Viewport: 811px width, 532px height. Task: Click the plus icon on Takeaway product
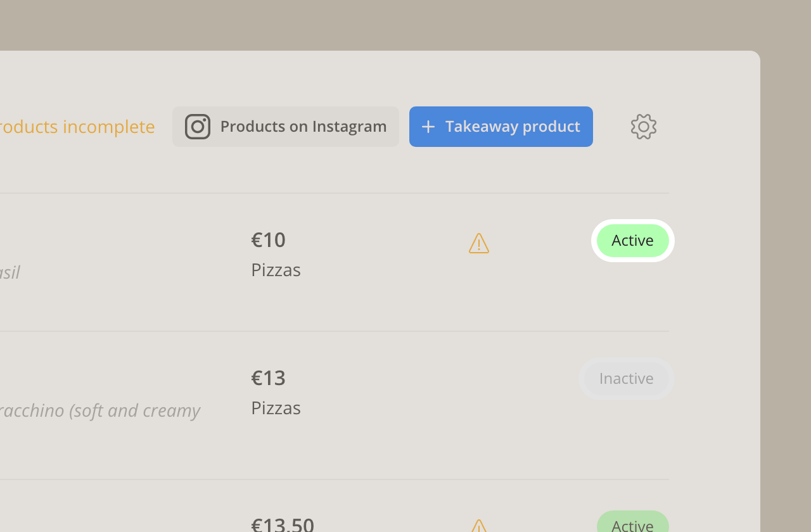click(428, 127)
